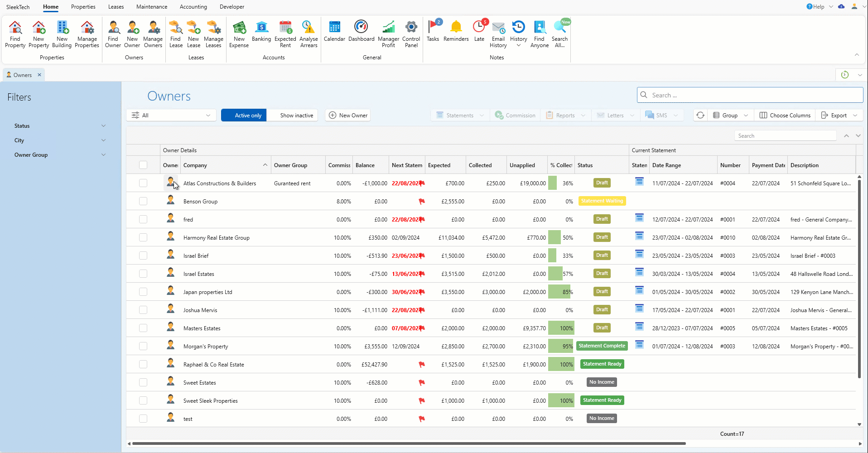This screenshot has width=868, height=453.
Task: Open the Find Property tool
Action: 15,34
